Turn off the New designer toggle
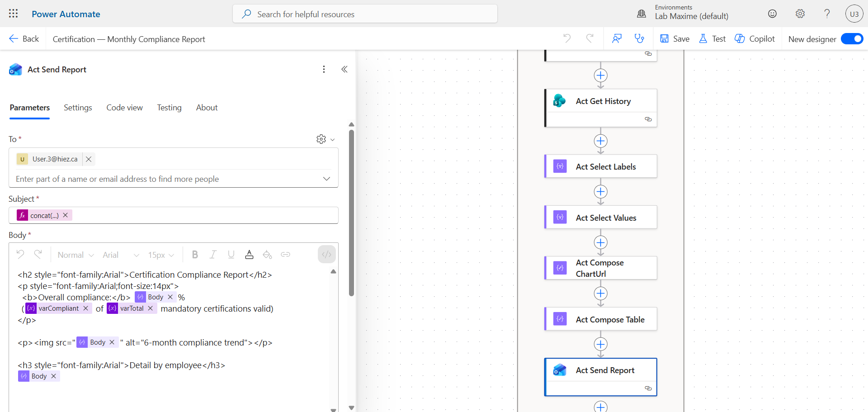The height and width of the screenshot is (412, 868). pyautogui.click(x=852, y=39)
